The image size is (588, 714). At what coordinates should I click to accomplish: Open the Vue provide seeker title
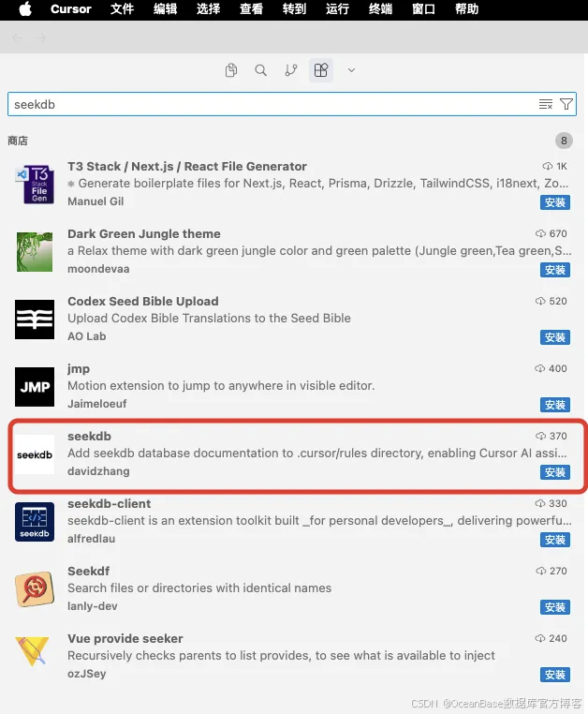pyautogui.click(x=125, y=638)
